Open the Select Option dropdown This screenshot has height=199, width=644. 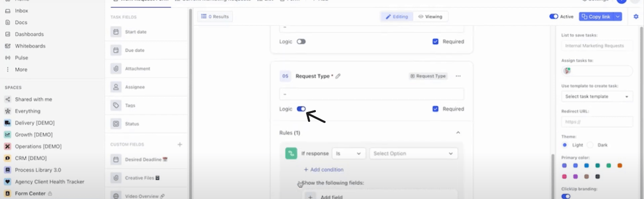[413, 153]
